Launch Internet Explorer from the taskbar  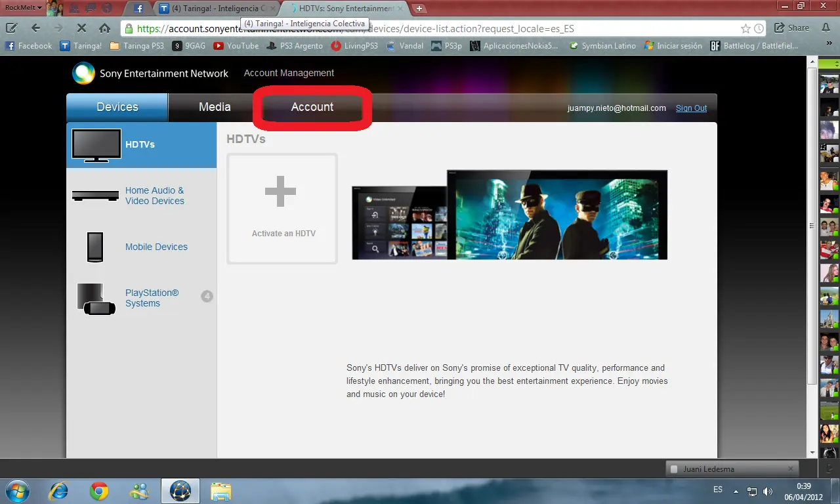tap(58, 491)
